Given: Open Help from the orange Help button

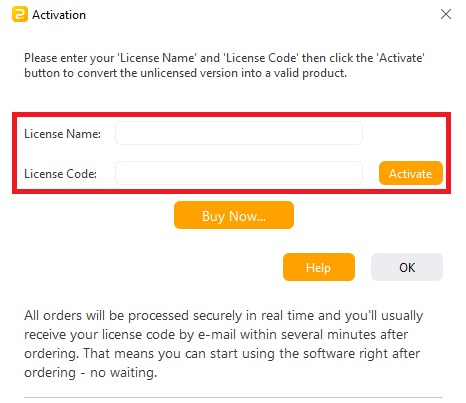Looking at the screenshot, I should (319, 267).
